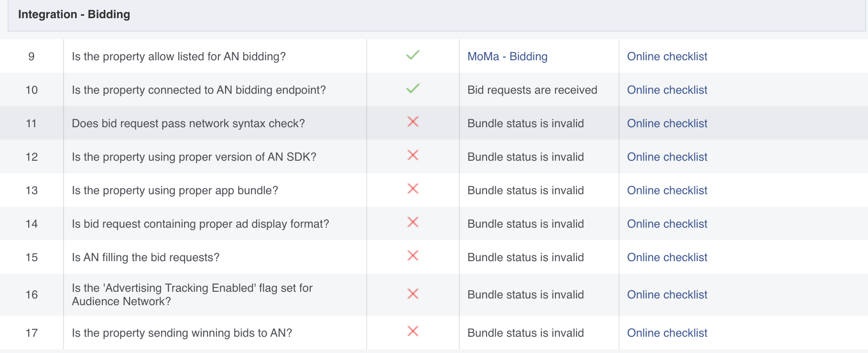The width and height of the screenshot is (868, 353).
Task: Open Online checklist for row 9
Action: coord(667,56)
